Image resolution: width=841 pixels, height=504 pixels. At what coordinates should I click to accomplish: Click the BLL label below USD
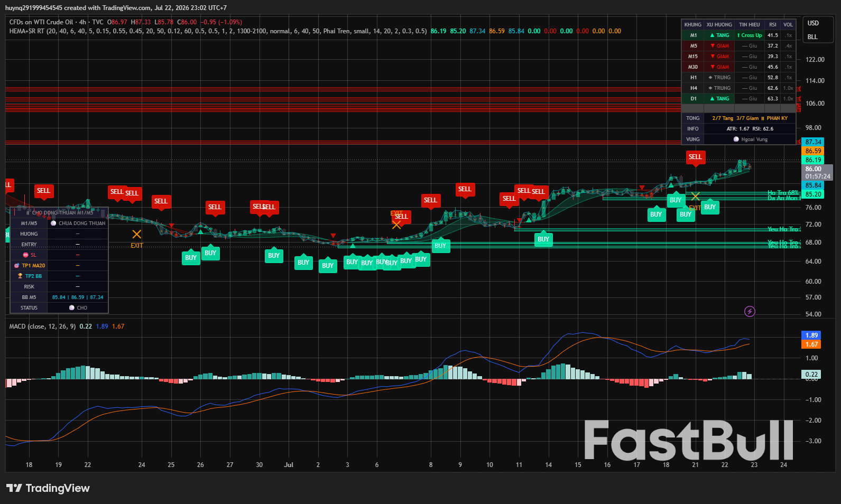click(x=812, y=37)
